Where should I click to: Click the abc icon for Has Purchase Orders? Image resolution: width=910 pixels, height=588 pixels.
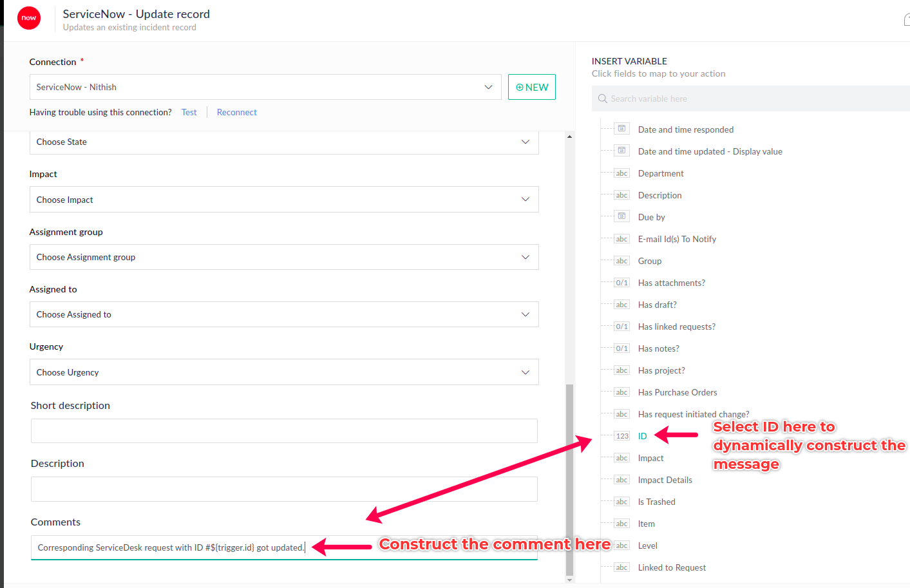click(621, 392)
